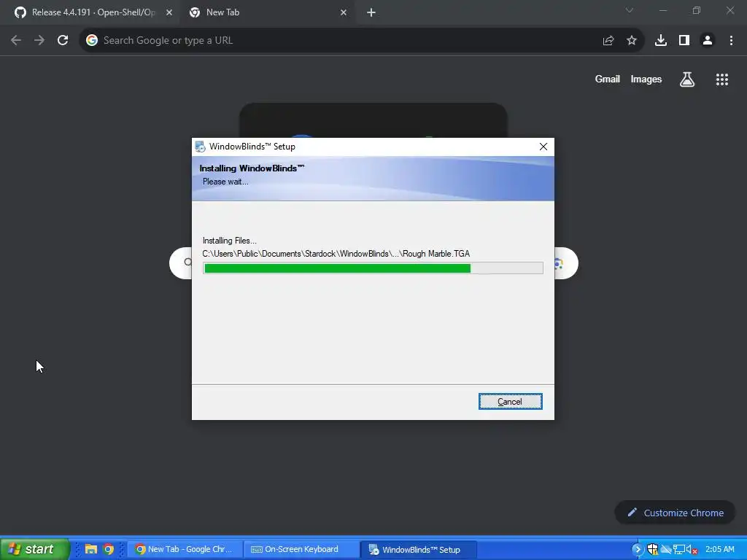Viewport: 747px width, 560px height.
Task: Launch File Explorer from quick launch
Action: (91, 549)
